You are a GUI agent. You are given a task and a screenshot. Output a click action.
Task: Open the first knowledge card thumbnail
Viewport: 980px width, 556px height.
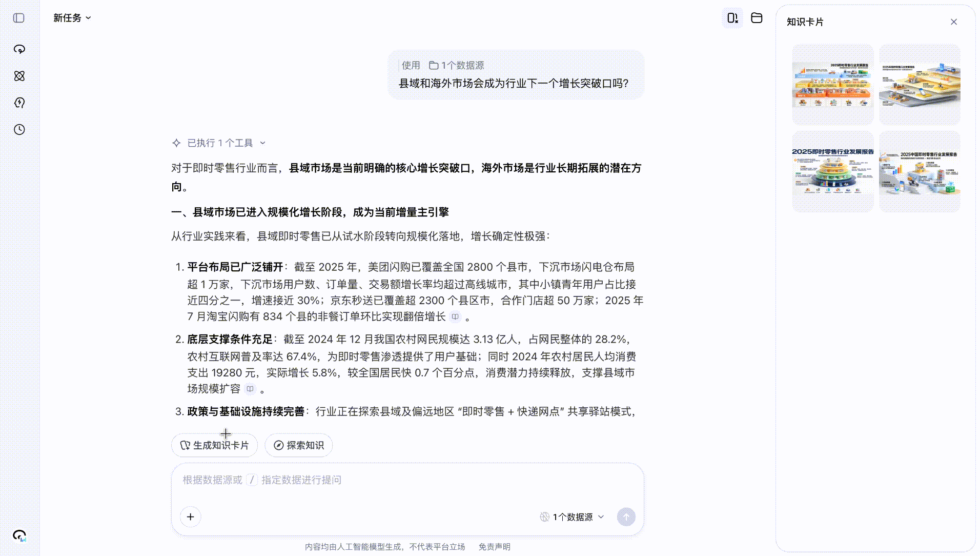point(832,85)
